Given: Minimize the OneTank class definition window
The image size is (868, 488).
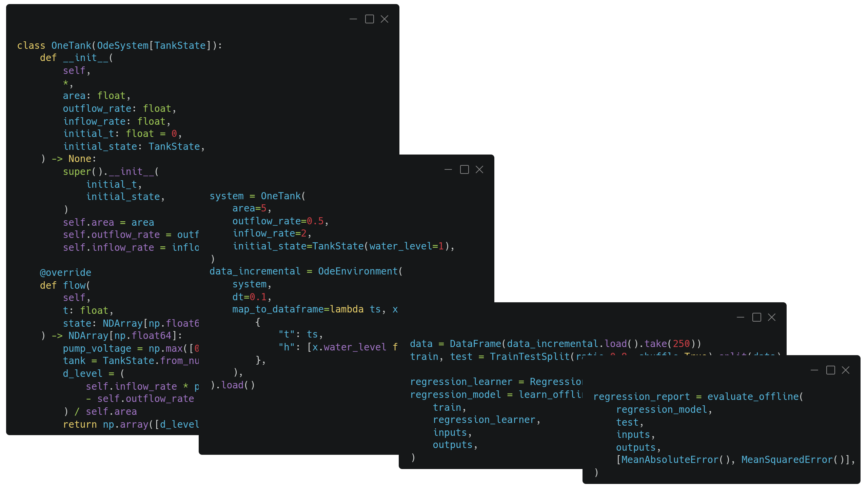Looking at the screenshot, I should click(354, 19).
